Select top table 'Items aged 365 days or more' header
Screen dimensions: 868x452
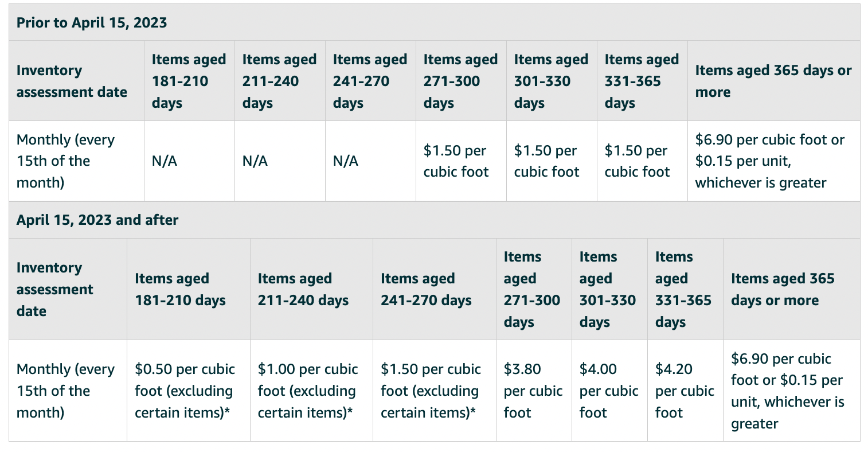[x=774, y=81]
